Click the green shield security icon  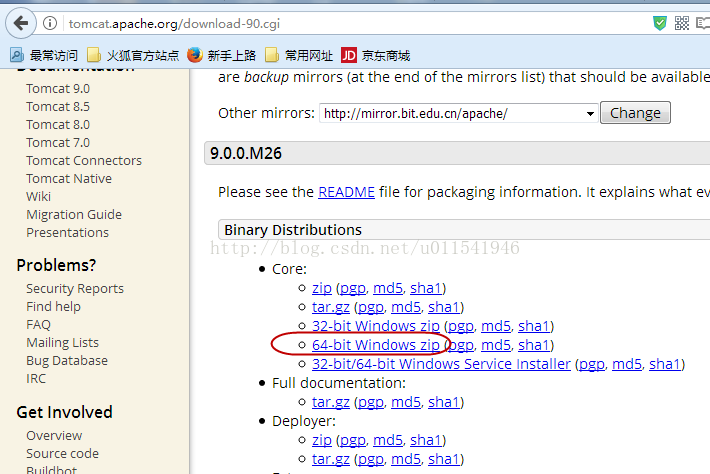tap(660, 23)
